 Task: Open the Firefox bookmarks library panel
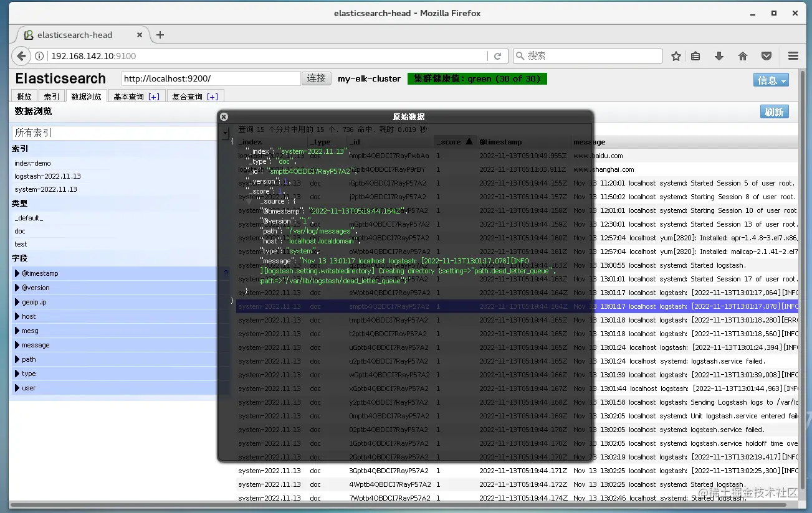[695, 55]
